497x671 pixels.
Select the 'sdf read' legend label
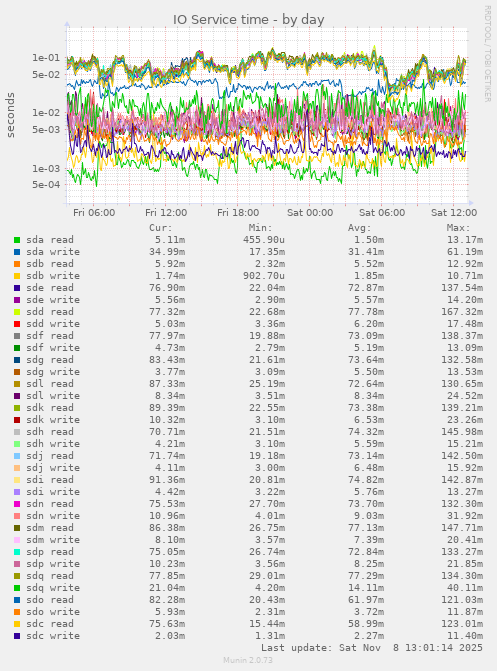click(x=50, y=336)
